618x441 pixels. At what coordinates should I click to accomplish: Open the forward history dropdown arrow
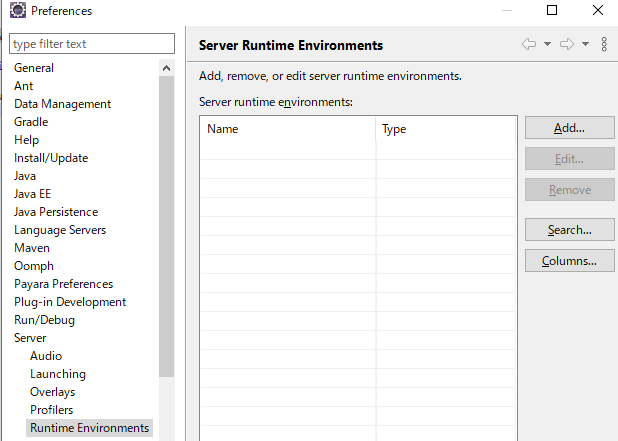point(585,44)
